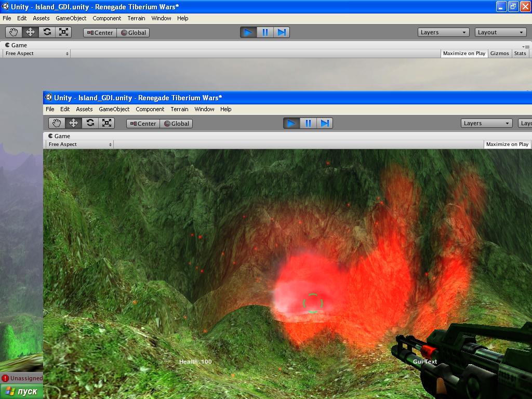Select the Scale tool in the inner Unity window

(x=107, y=123)
